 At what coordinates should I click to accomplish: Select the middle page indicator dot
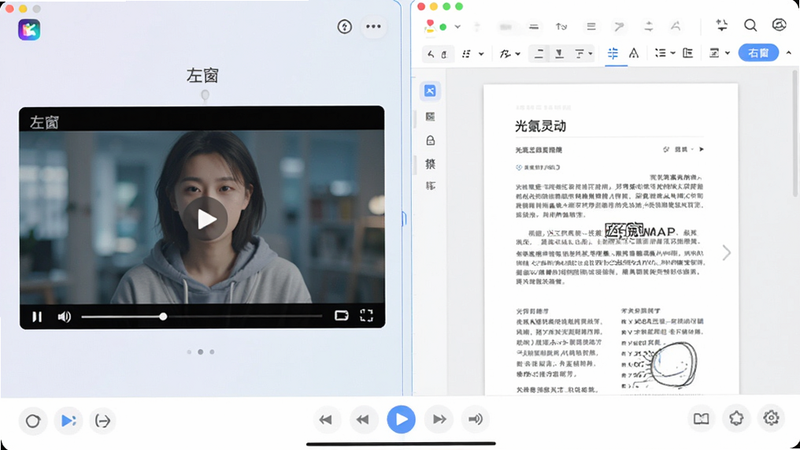click(x=201, y=352)
